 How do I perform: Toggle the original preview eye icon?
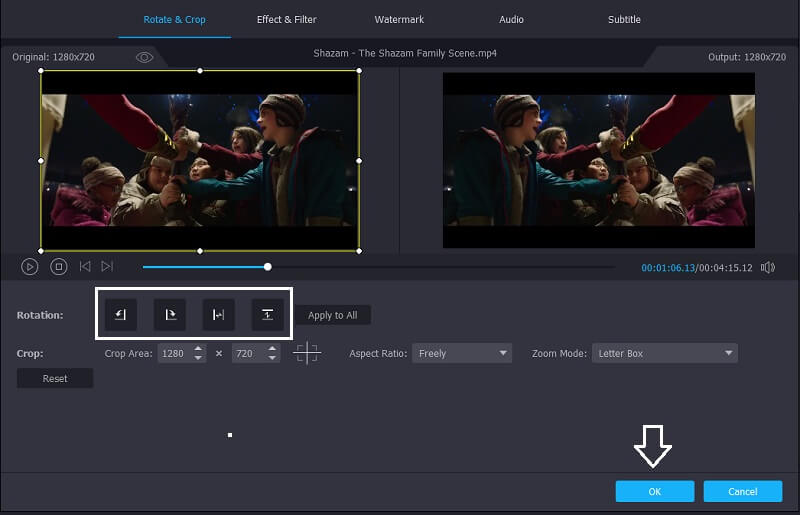(144, 58)
